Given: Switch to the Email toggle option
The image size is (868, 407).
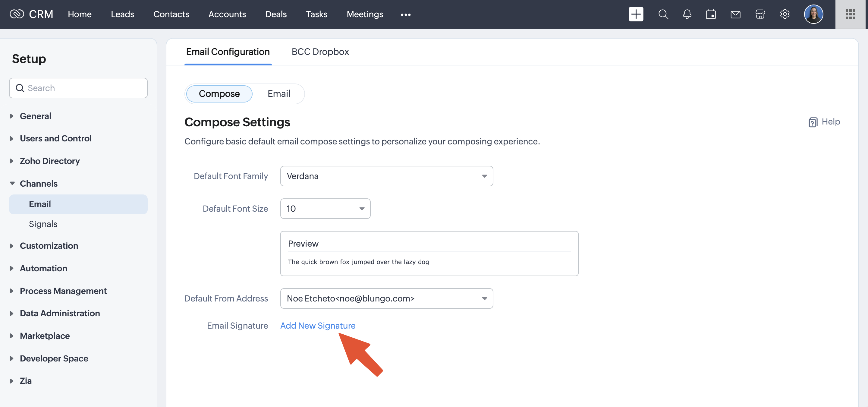Looking at the screenshot, I should [x=279, y=94].
